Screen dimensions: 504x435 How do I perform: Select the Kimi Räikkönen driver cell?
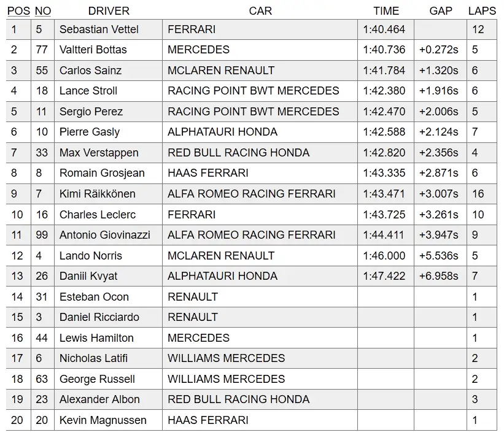tap(97, 194)
